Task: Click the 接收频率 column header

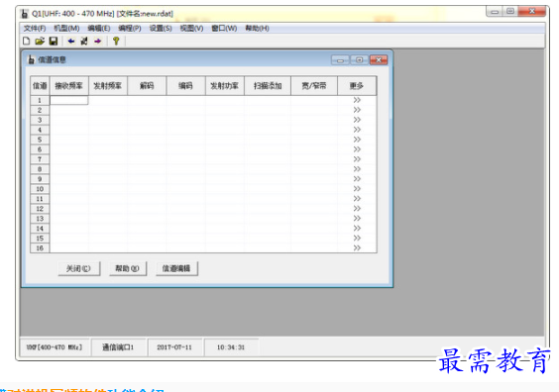Action: [x=69, y=86]
